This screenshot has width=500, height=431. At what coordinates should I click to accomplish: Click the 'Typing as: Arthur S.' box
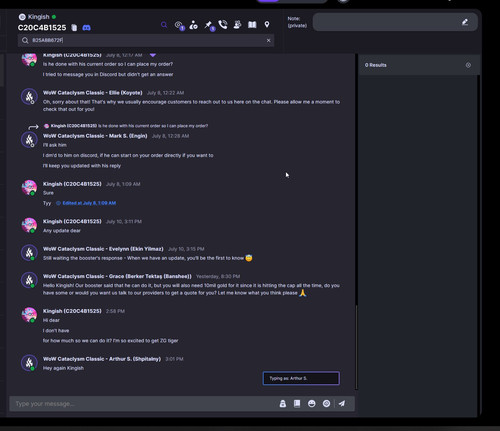click(301, 378)
